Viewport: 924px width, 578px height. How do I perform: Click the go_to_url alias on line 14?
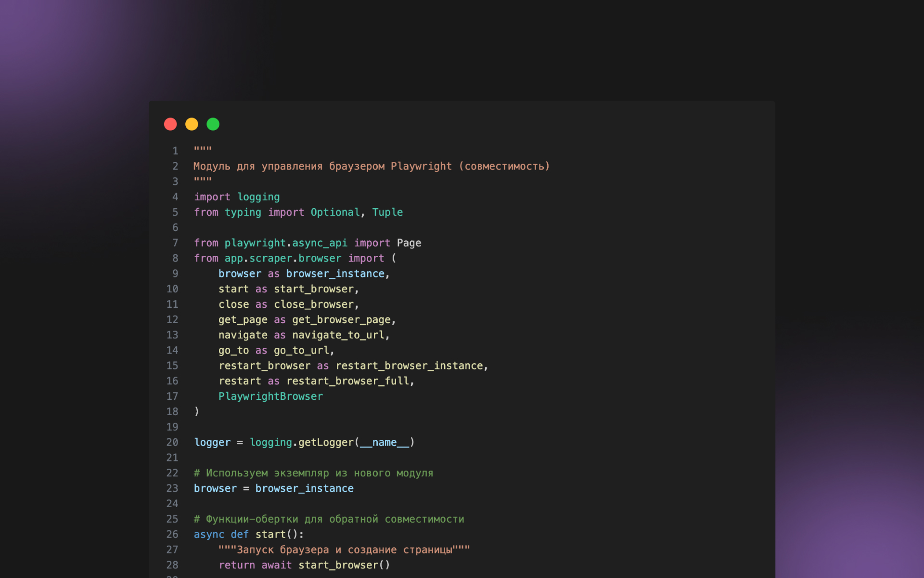[x=302, y=350]
